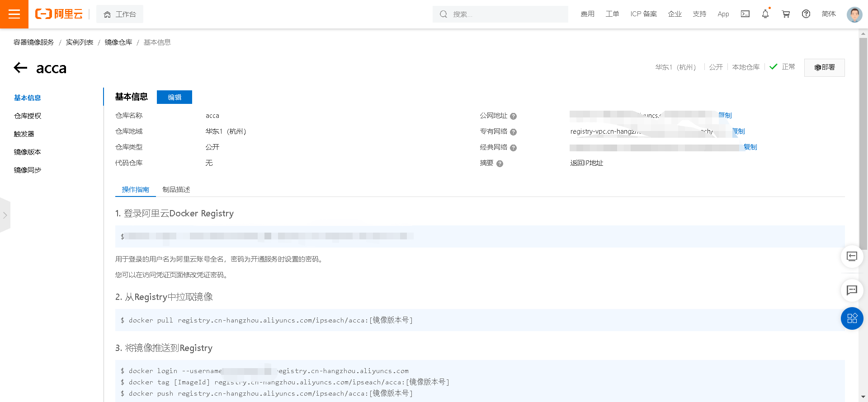The image size is (868, 402).
Task: Show help tooltip for 摘要
Action: tap(500, 164)
